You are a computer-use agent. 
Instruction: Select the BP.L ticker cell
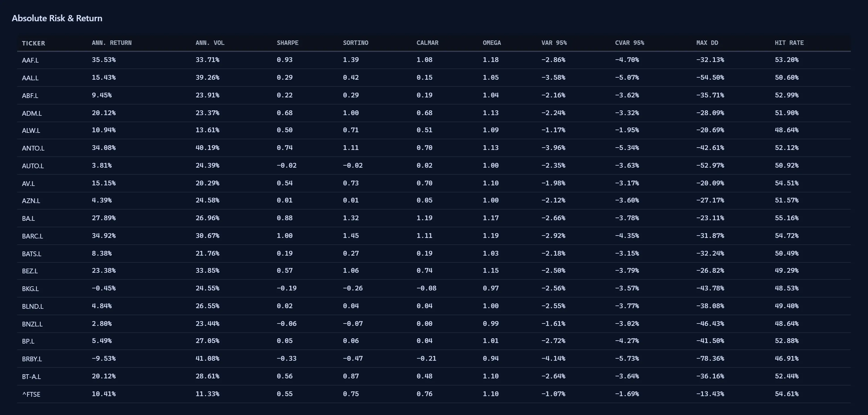pos(28,341)
